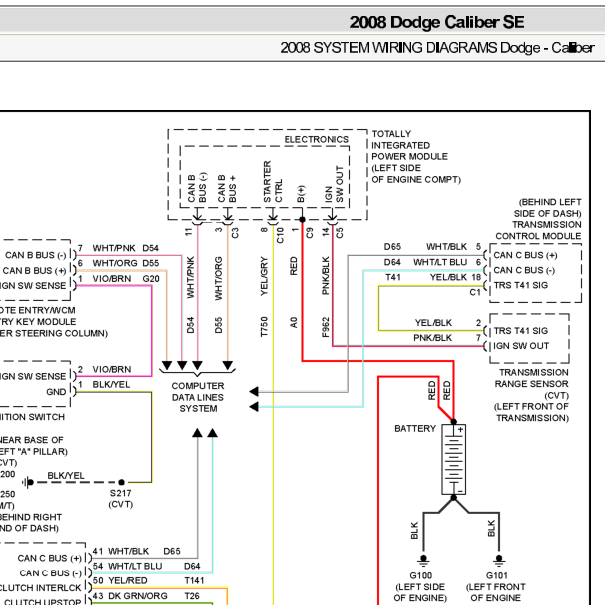Click the "F962" circuit number

(x=326, y=327)
